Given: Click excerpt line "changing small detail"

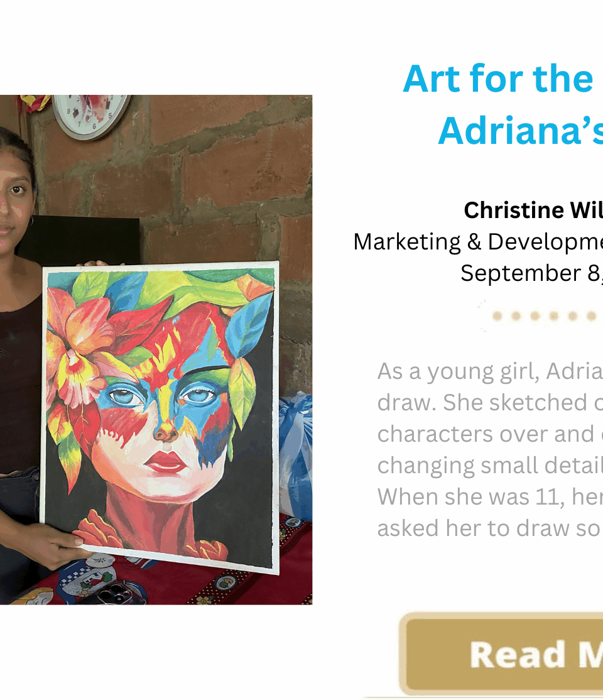Looking at the screenshot, I should point(490,466).
